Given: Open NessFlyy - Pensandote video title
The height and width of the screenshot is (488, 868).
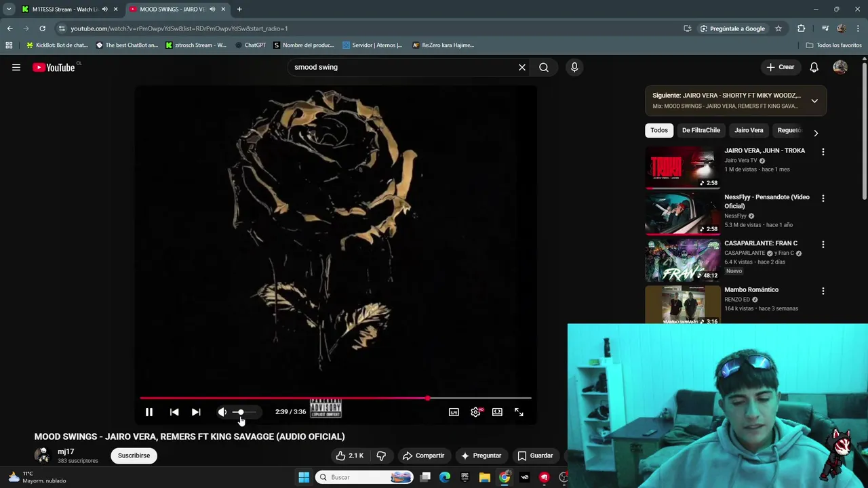Looking at the screenshot, I should tap(767, 201).
